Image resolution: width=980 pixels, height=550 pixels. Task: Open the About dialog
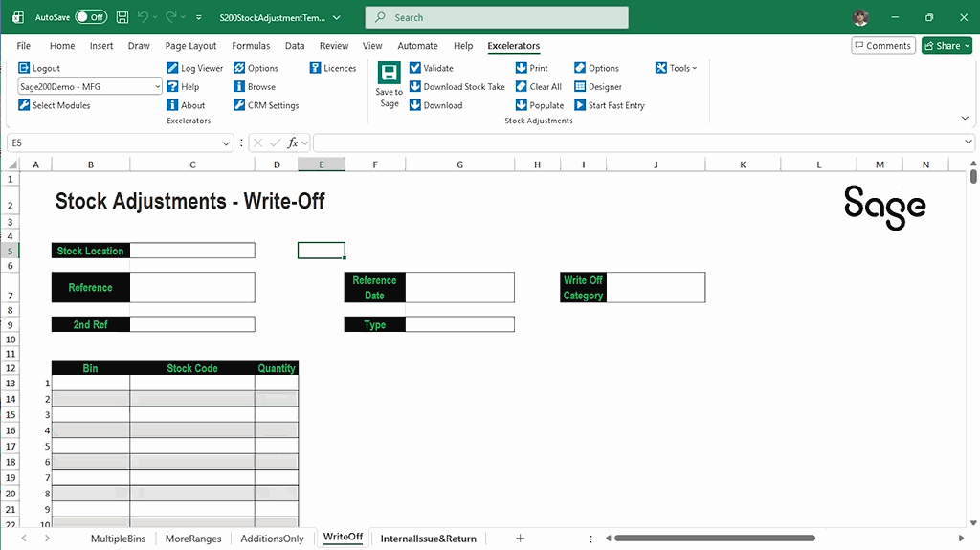click(186, 105)
